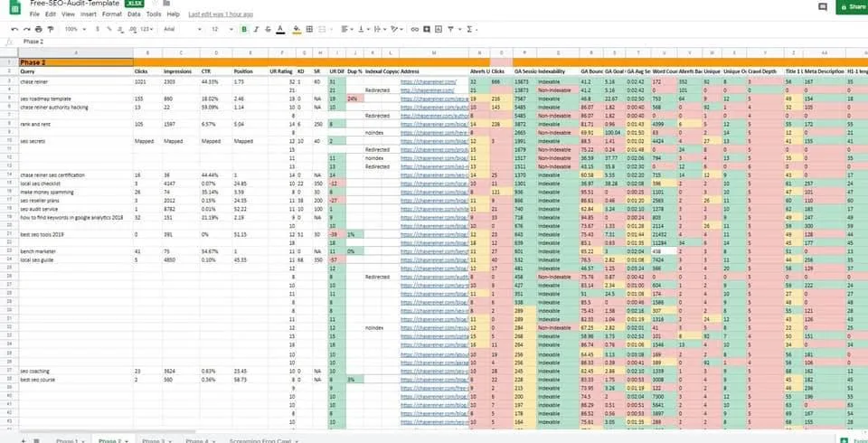The image size is (868, 443).
Task: Insert a link with the chain icon
Action: [415, 29]
